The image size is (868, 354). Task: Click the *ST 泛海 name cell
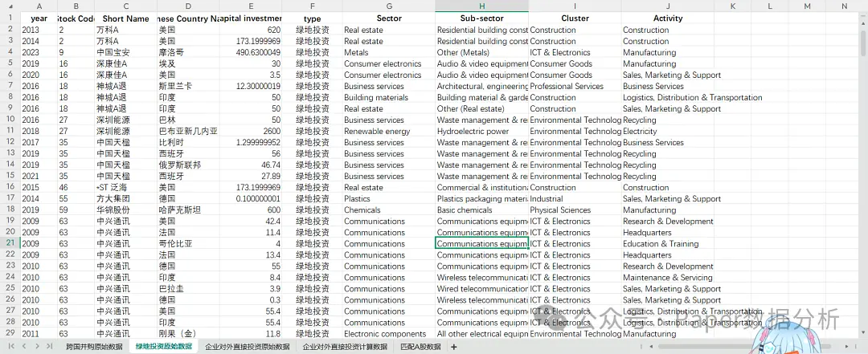[x=125, y=188]
